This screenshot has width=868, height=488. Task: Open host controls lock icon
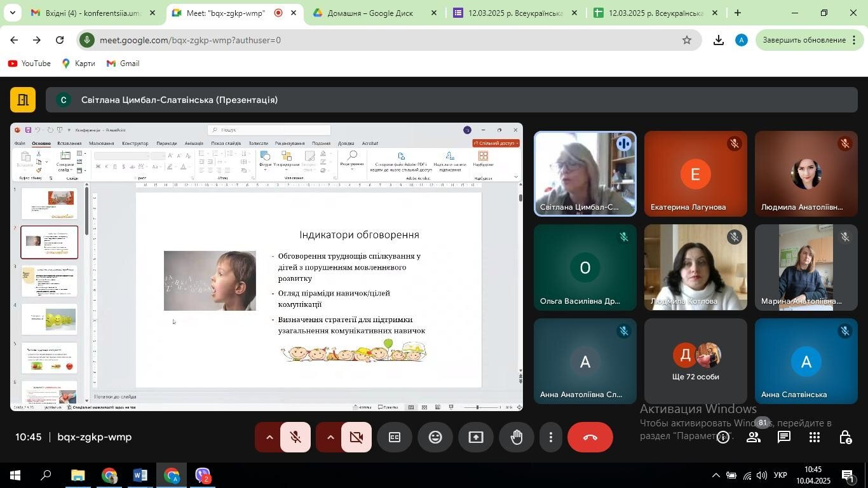[845, 437]
